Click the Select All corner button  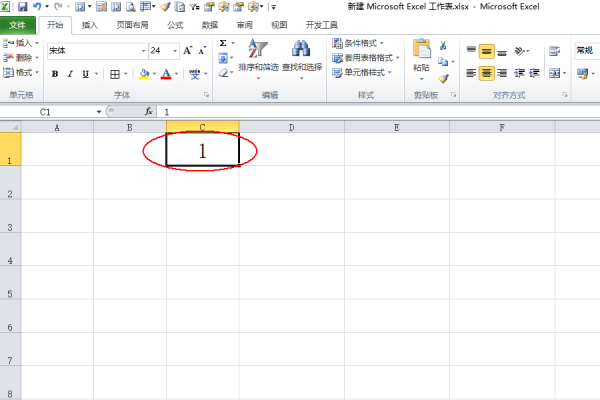click(10, 127)
